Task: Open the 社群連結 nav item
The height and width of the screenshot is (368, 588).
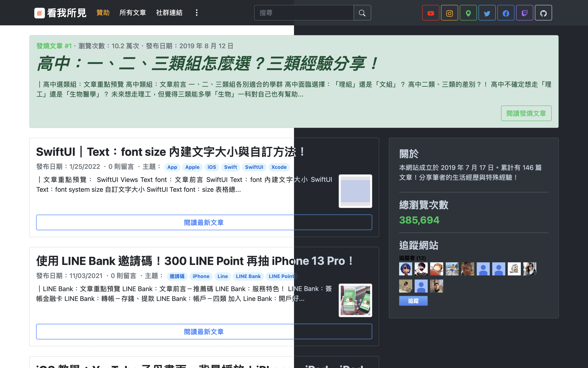Action: (169, 13)
